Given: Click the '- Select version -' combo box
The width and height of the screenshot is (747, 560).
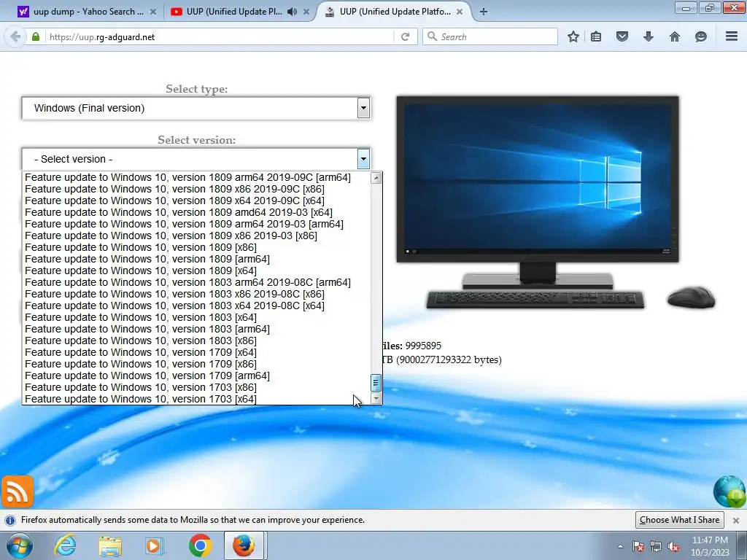Looking at the screenshot, I should [x=196, y=159].
